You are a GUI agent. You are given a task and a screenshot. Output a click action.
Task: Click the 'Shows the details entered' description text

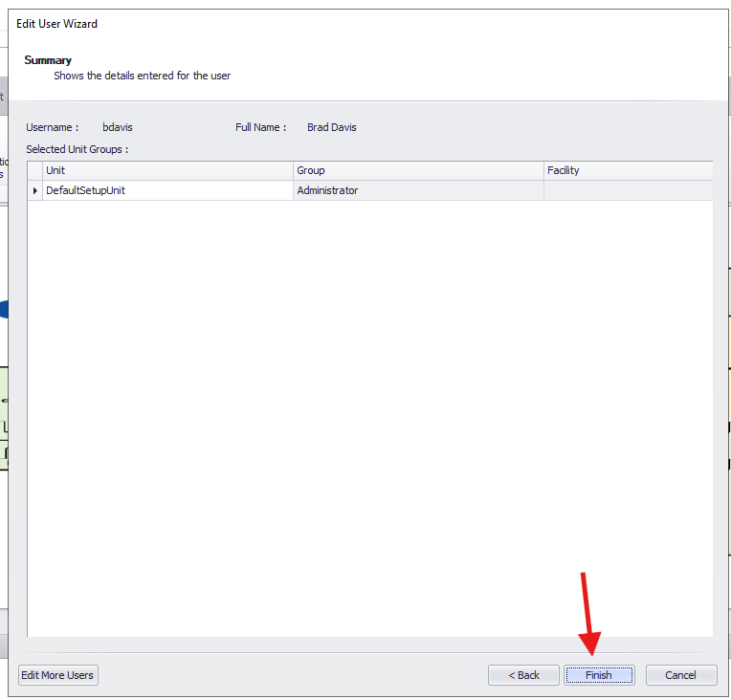point(142,76)
